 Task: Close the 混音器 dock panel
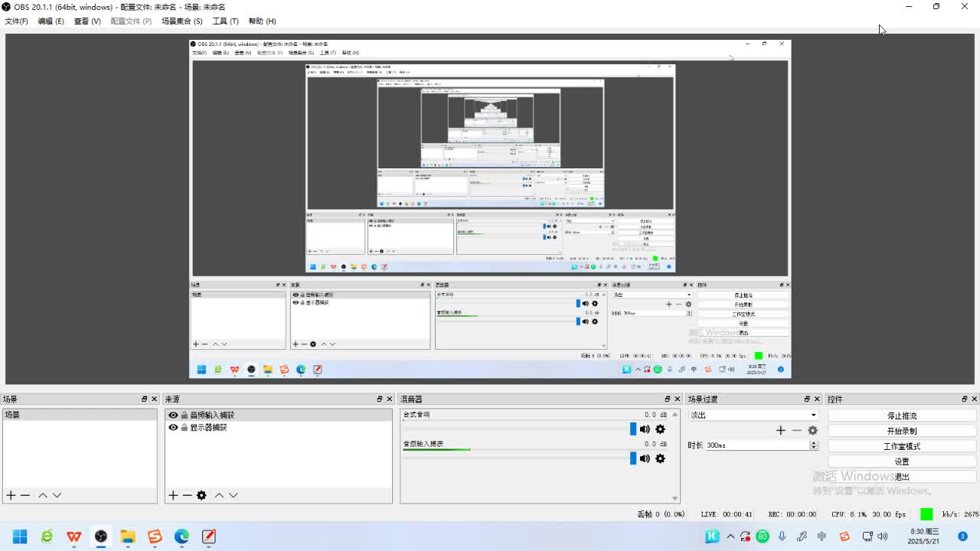[x=677, y=399]
